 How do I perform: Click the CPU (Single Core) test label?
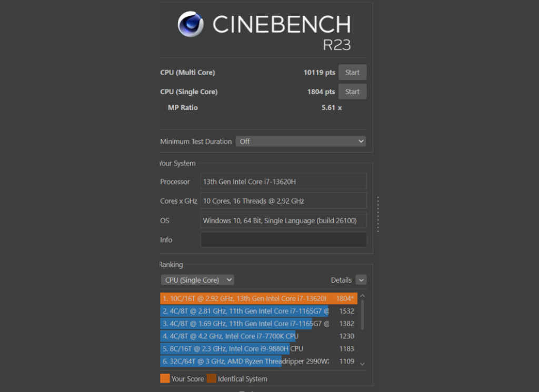pos(189,92)
